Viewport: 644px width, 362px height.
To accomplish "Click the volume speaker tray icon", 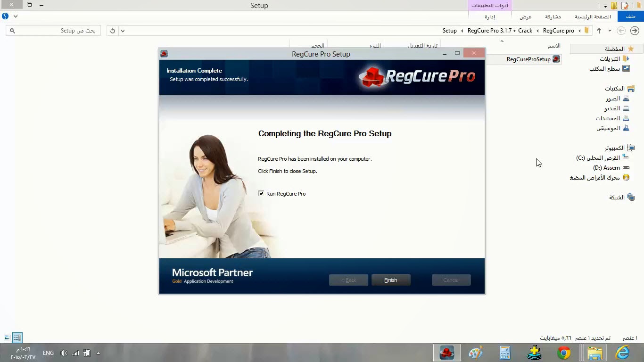I will (x=64, y=353).
